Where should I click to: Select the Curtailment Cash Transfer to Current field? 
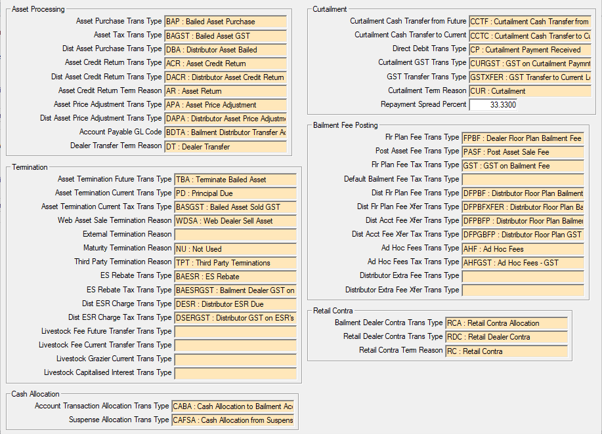point(530,36)
